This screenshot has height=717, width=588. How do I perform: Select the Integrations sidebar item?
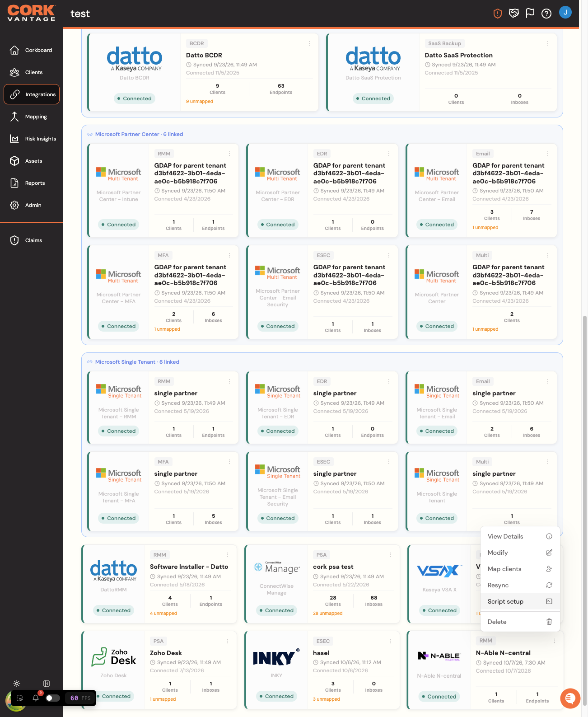pyautogui.click(x=32, y=94)
